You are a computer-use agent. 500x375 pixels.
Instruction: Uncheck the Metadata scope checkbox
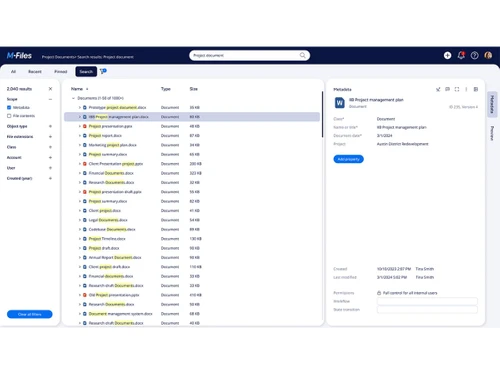tap(9, 107)
